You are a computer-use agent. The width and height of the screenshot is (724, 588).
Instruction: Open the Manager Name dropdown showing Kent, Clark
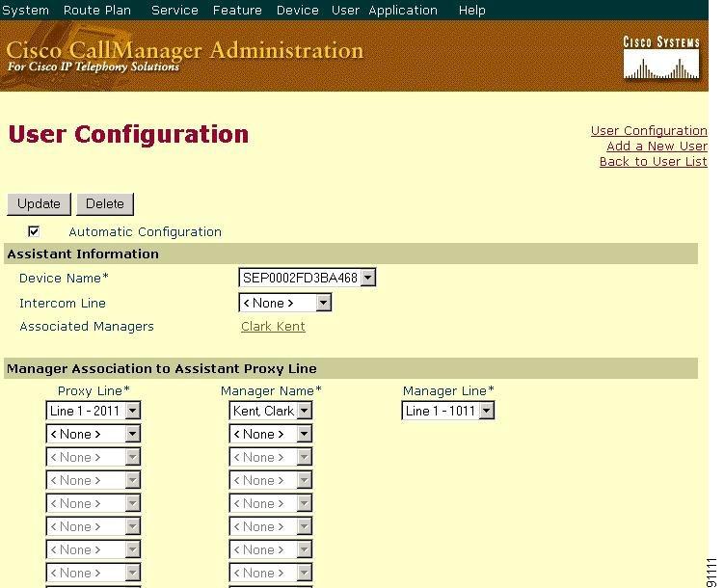tap(271, 411)
